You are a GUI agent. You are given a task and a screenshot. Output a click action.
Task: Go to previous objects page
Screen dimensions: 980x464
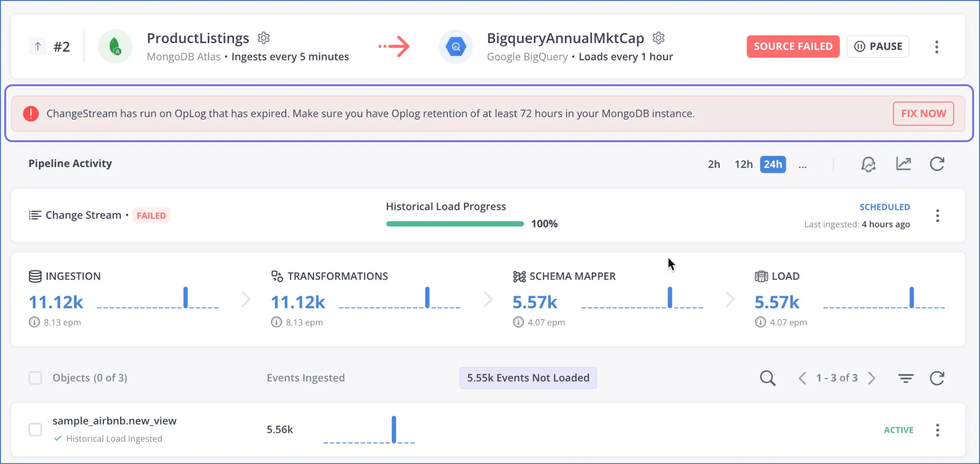pos(802,378)
